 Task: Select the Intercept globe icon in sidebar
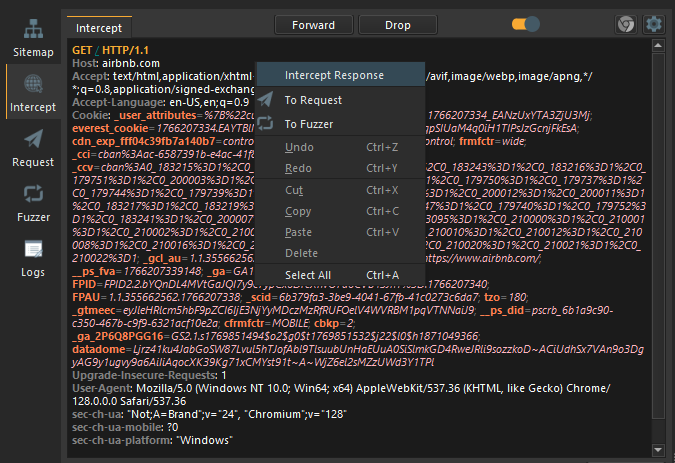pos(33,83)
